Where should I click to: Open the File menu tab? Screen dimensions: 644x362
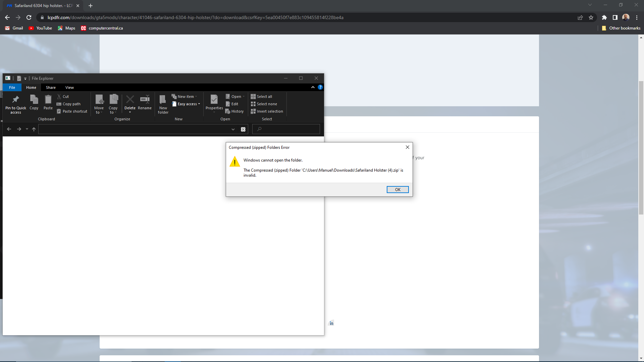pyautogui.click(x=12, y=87)
